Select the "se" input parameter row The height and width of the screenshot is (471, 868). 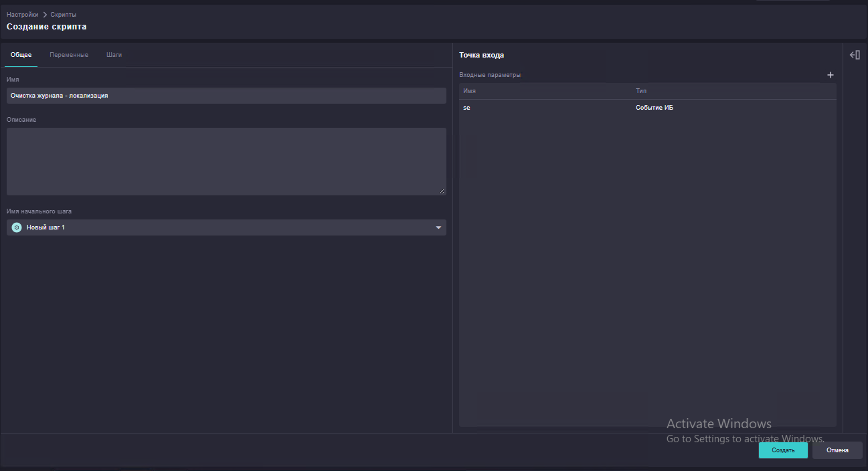(648, 108)
